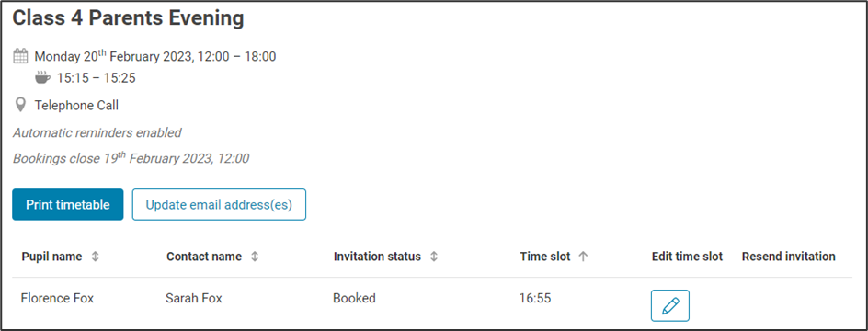Sort by Contact name arrows icon
This screenshot has height=331, width=868.
(x=255, y=257)
